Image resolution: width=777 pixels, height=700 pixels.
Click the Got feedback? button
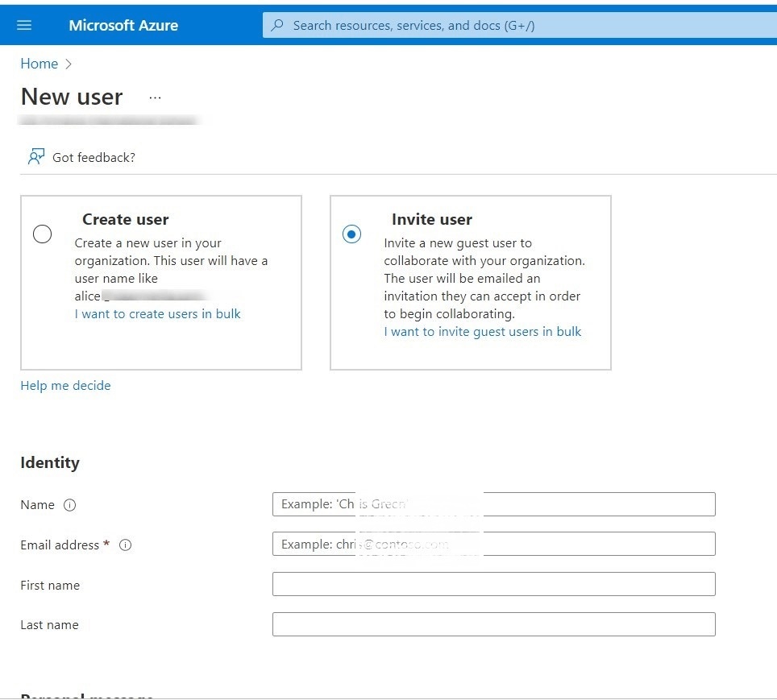[81, 157]
